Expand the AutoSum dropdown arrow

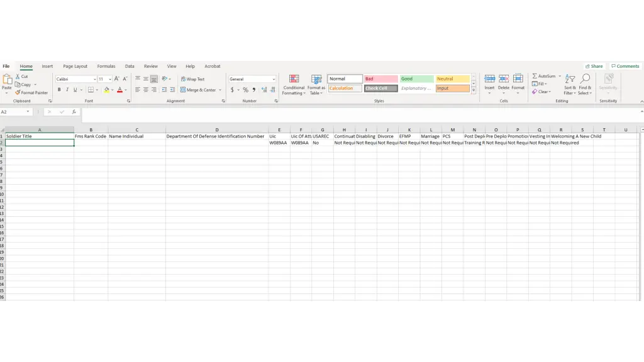(x=559, y=76)
